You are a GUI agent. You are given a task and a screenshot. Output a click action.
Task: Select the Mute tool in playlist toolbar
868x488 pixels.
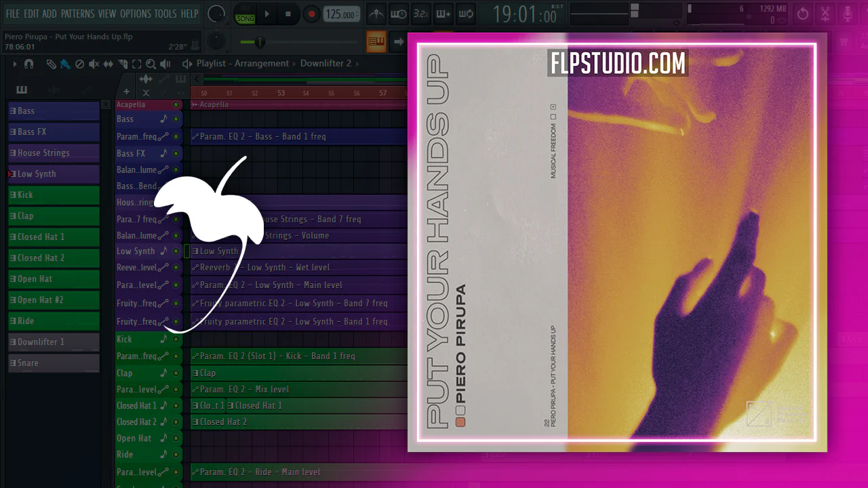[94, 64]
